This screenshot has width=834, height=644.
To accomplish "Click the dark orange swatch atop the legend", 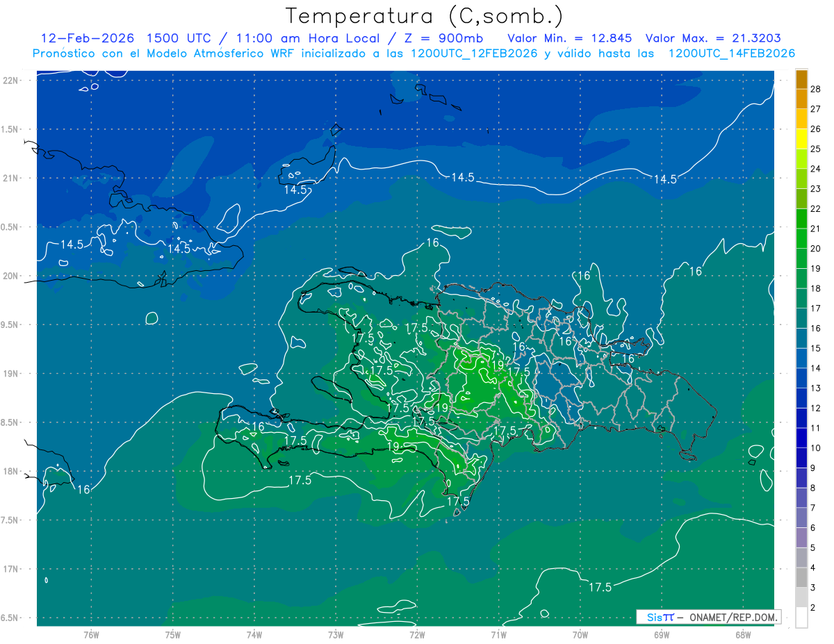I will point(801,79).
